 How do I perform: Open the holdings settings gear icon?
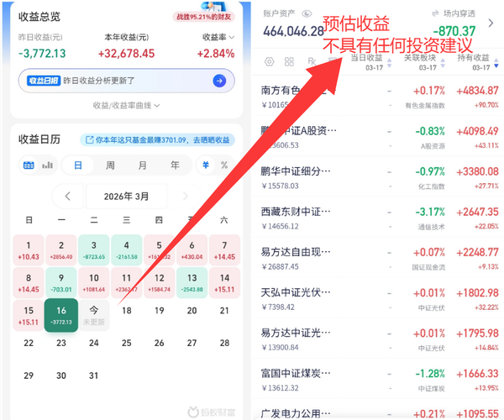point(270,61)
